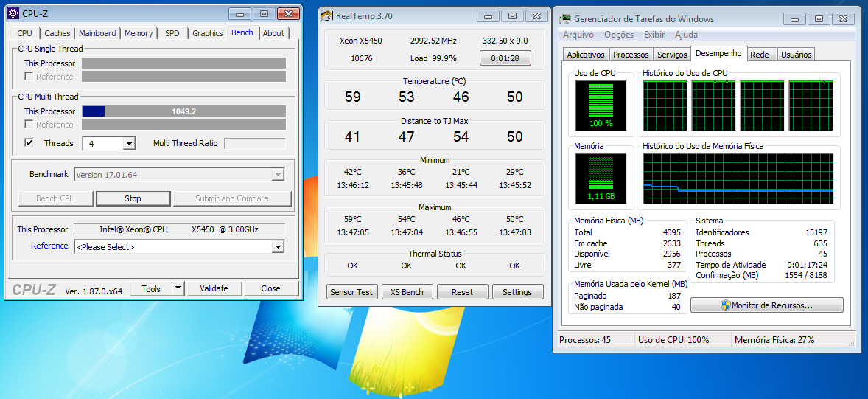This screenshot has width=868, height=399.
Task: Click the Histórico do Uso da Memória Física graph
Action: [x=738, y=178]
